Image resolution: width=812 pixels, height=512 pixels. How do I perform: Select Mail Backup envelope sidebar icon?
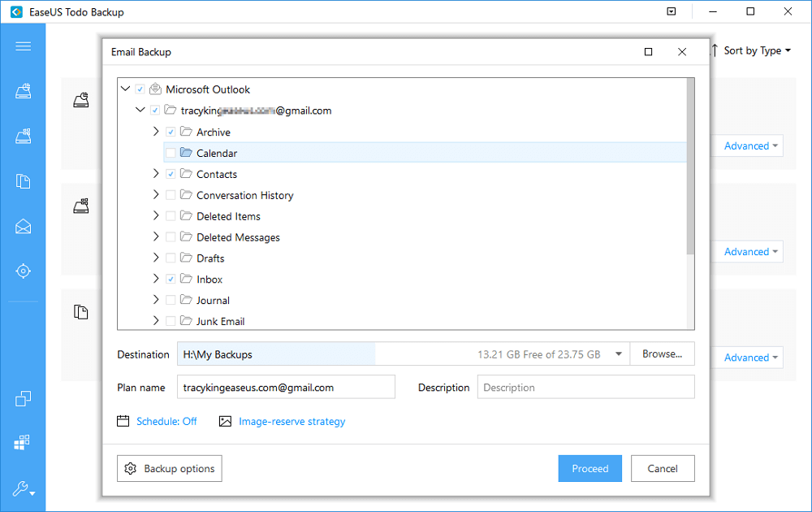(x=23, y=227)
